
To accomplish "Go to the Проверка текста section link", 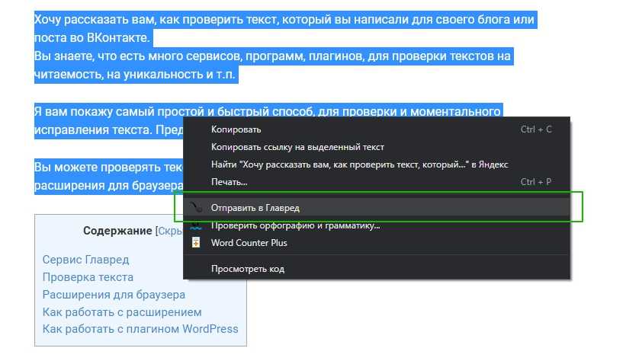I will (88, 277).
